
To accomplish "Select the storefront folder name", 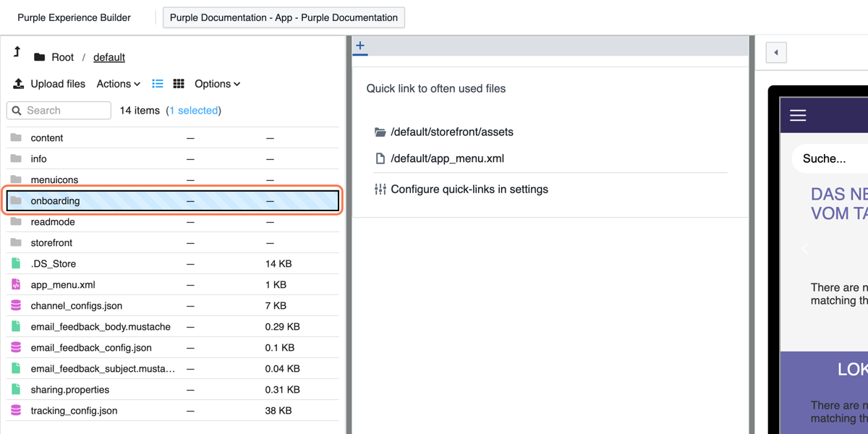I will pos(51,243).
